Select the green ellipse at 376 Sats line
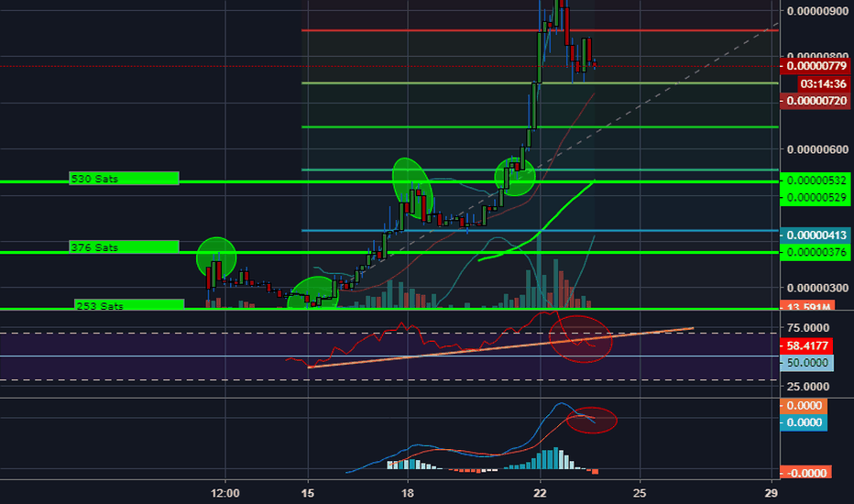The image size is (854, 504). (x=216, y=257)
